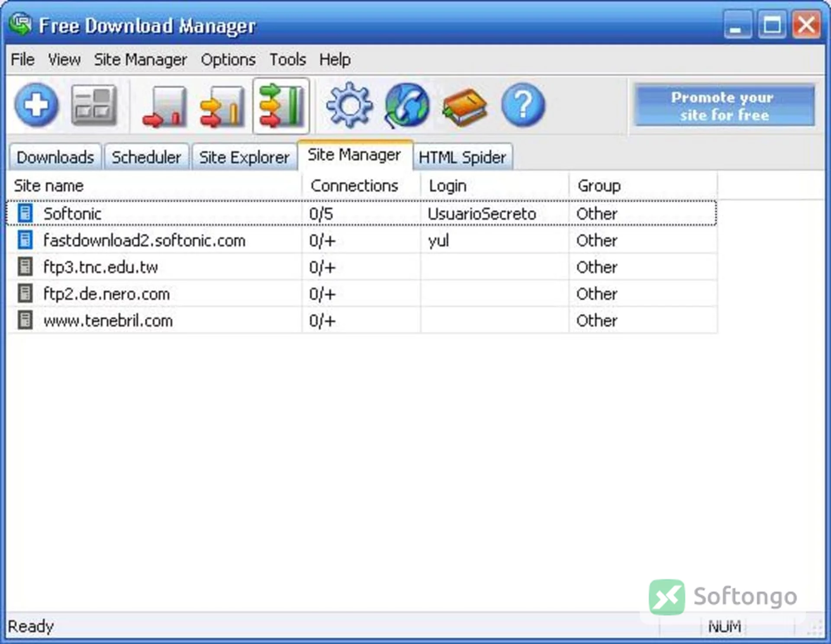The image size is (831, 644).
Task: Open the Options menu
Action: [x=228, y=59]
